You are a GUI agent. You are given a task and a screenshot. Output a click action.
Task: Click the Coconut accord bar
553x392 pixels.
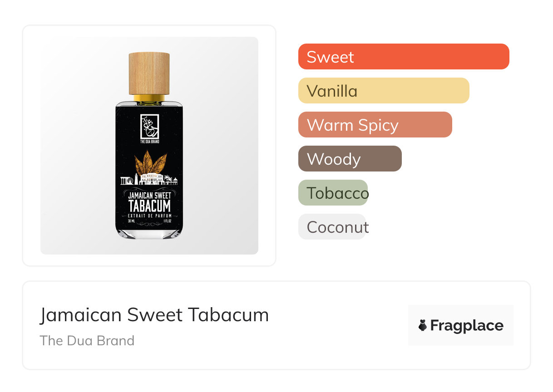pyautogui.click(x=332, y=227)
